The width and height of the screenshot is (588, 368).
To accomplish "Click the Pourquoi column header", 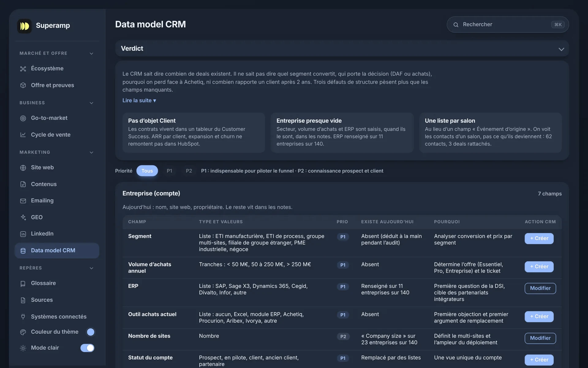I will 447,222.
